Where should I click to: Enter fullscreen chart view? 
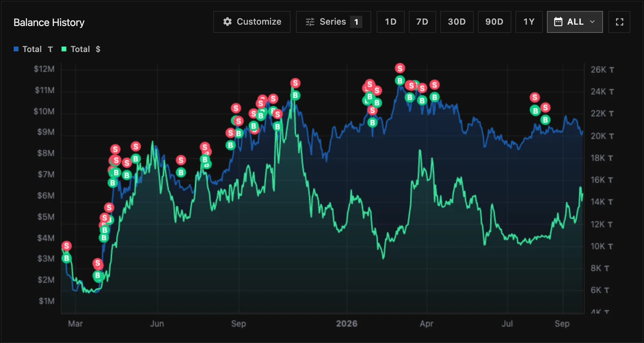coord(619,22)
